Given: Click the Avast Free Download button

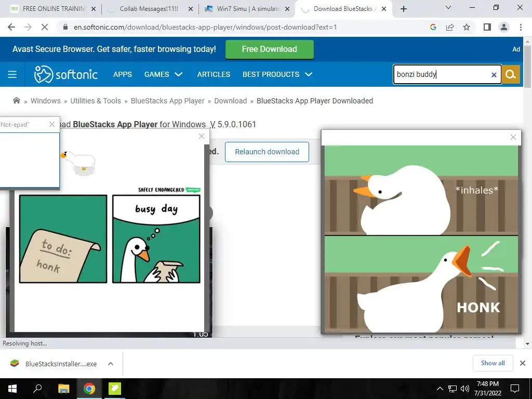Looking at the screenshot, I should point(270,49).
